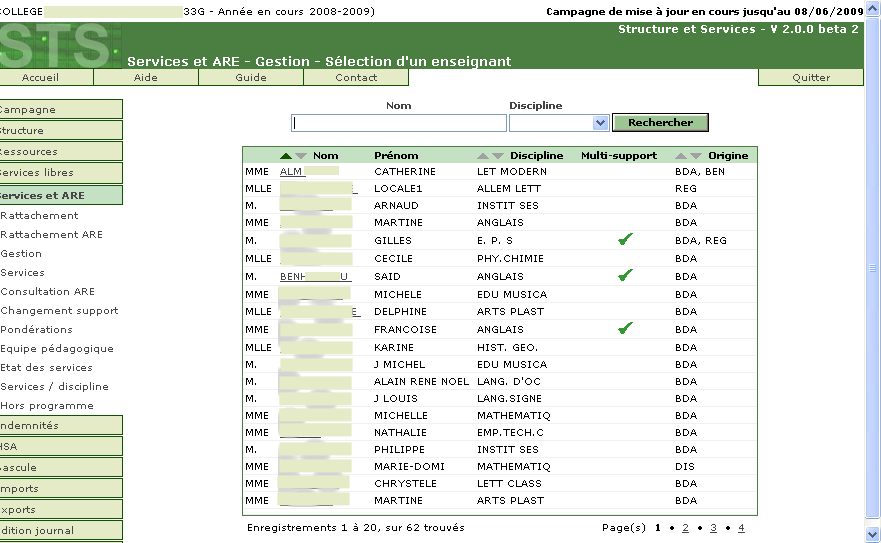Click EMP.TECH.C discipline cell
This screenshot has width=881, height=543.
click(x=510, y=433)
